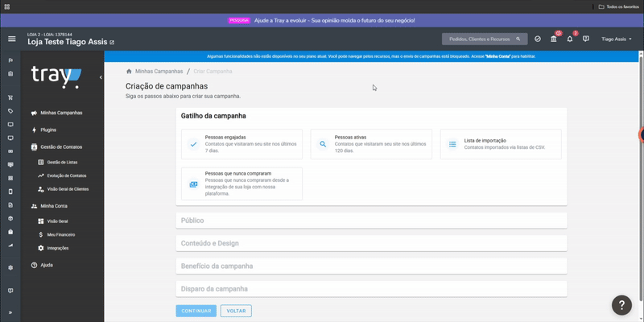The width and height of the screenshot is (644, 322).
Task: Select the Lista de importação trigger card
Action: (501, 144)
